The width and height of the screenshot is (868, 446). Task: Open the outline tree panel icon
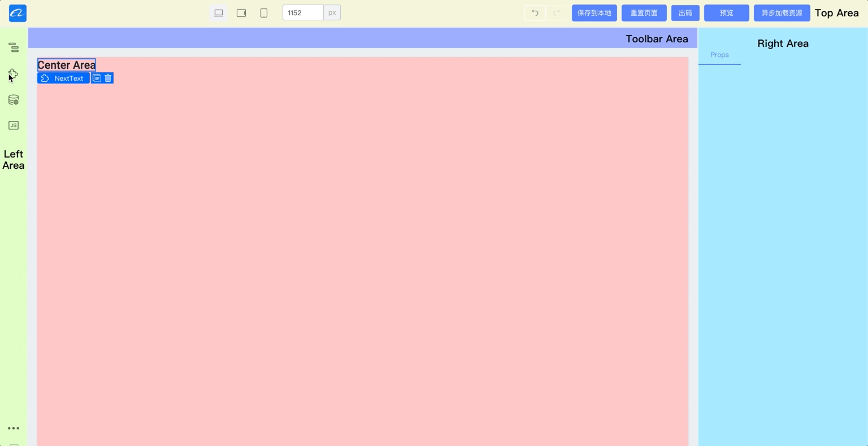[x=13, y=47]
